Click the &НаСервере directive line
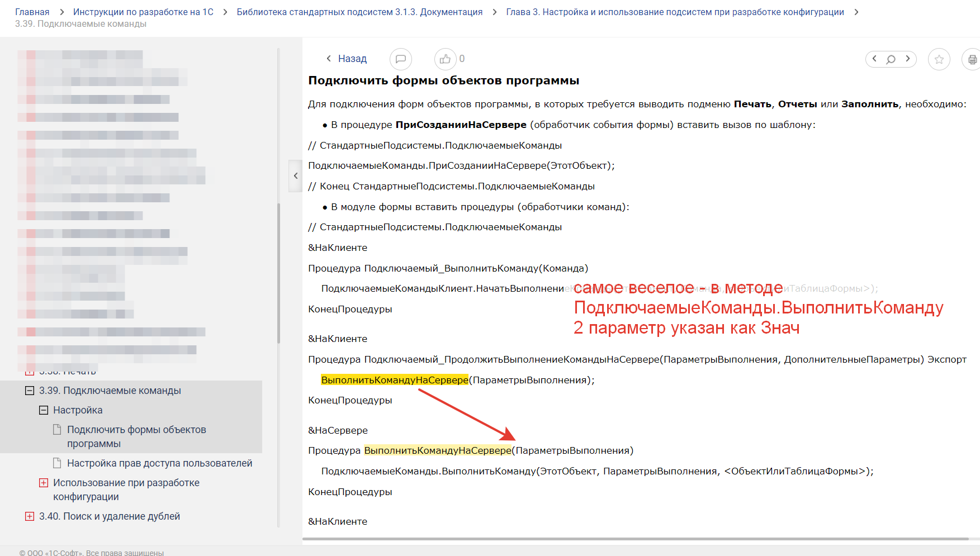 pyautogui.click(x=338, y=430)
